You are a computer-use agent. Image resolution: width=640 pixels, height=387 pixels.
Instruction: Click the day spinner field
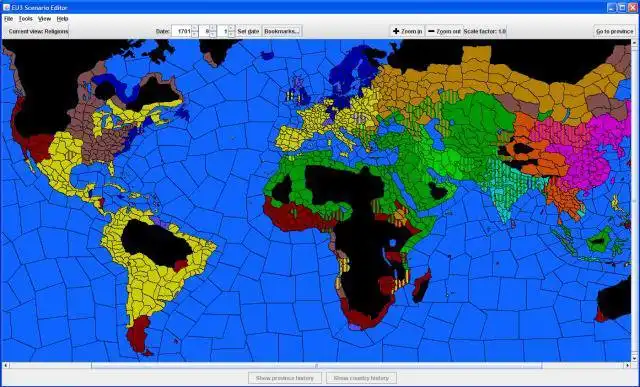223,31
